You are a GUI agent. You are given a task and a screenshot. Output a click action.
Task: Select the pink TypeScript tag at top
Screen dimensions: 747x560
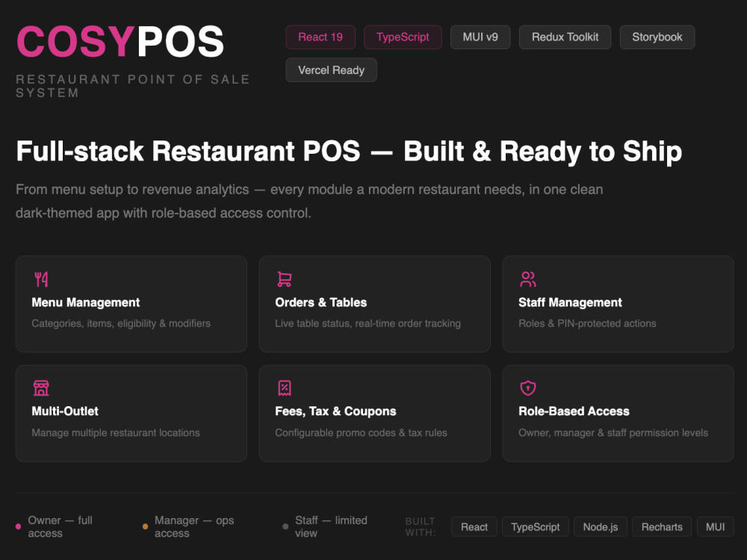point(403,37)
